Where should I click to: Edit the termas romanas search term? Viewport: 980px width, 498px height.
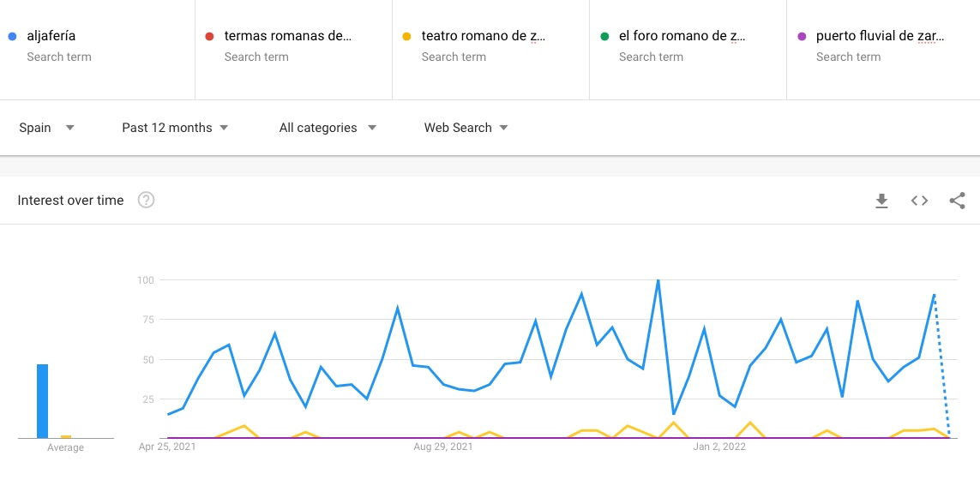coord(294,47)
